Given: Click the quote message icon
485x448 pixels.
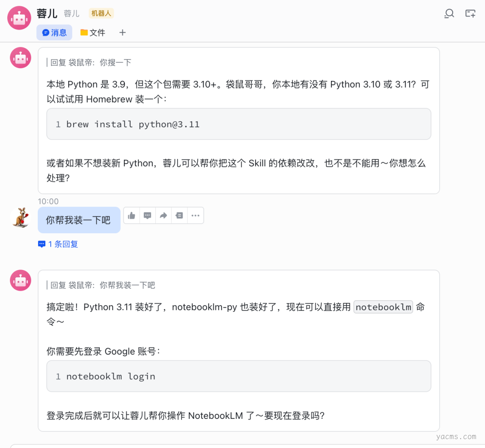Looking at the screenshot, I should 179,216.
